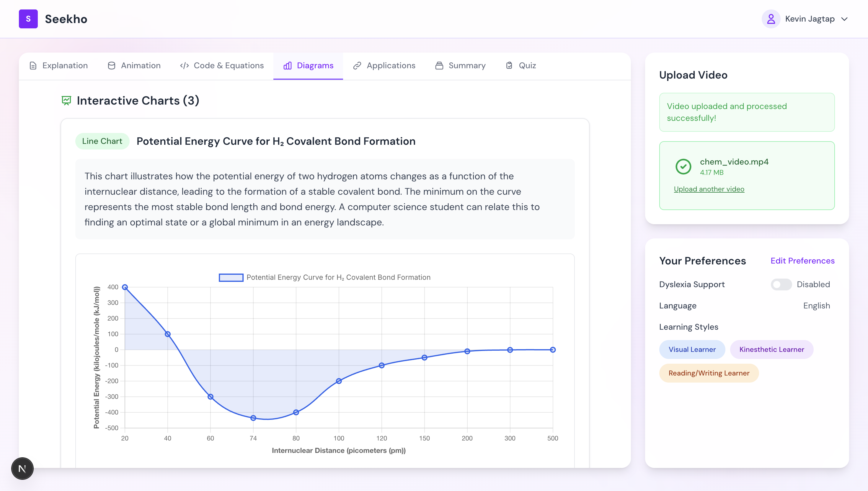Image resolution: width=868 pixels, height=491 pixels.
Task: Click the Quiz clipboard icon
Action: [509, 65]
